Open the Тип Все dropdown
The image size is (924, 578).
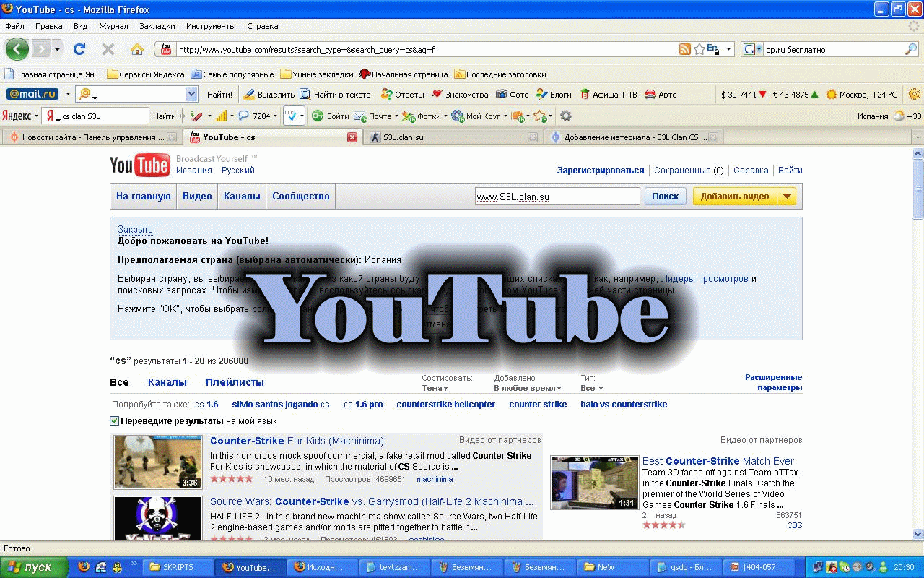(591, 388)
